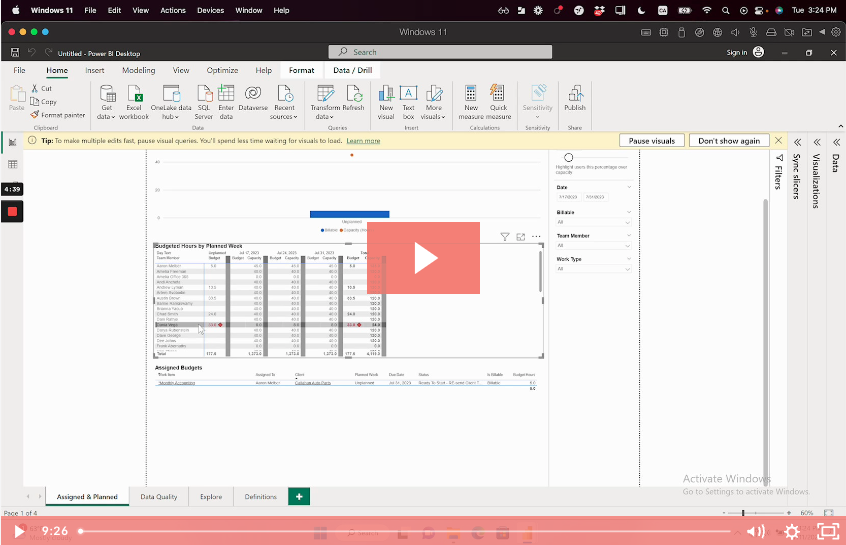
Task: Save the report with the floppy icon
Action: tap(15, 52)
